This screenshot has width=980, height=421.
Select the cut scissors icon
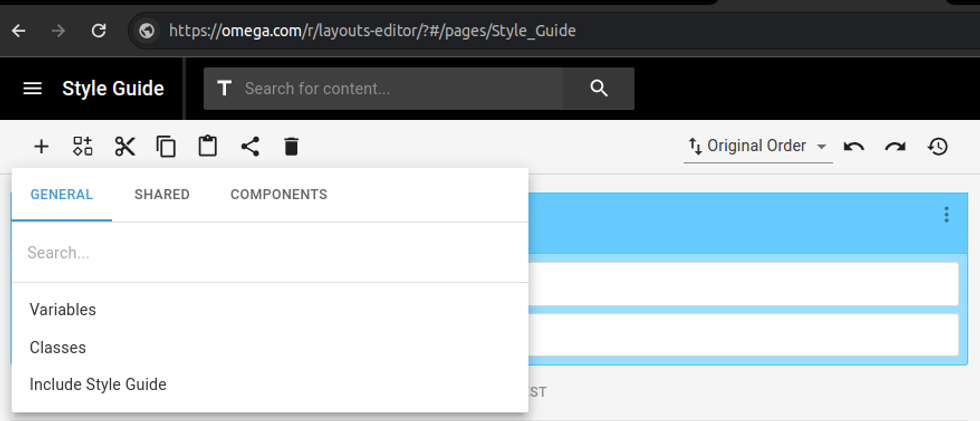click(125, 147)
